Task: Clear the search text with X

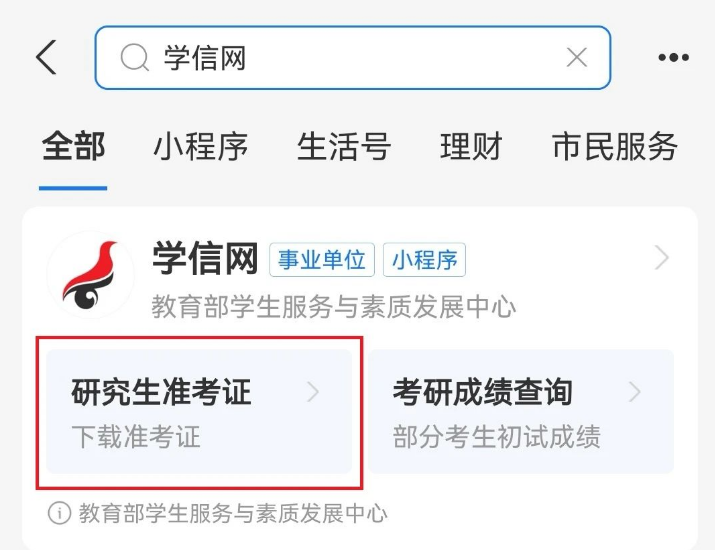Action: (577, 57)
